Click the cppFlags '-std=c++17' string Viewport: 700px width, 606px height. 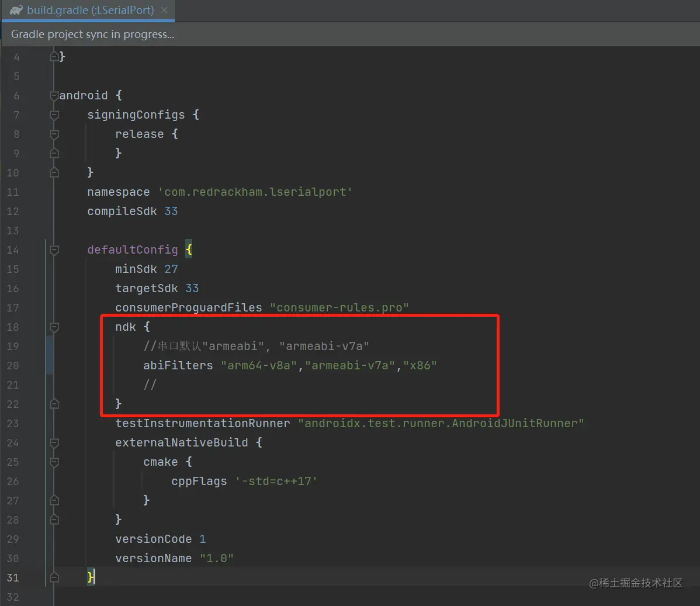point(278,481)
